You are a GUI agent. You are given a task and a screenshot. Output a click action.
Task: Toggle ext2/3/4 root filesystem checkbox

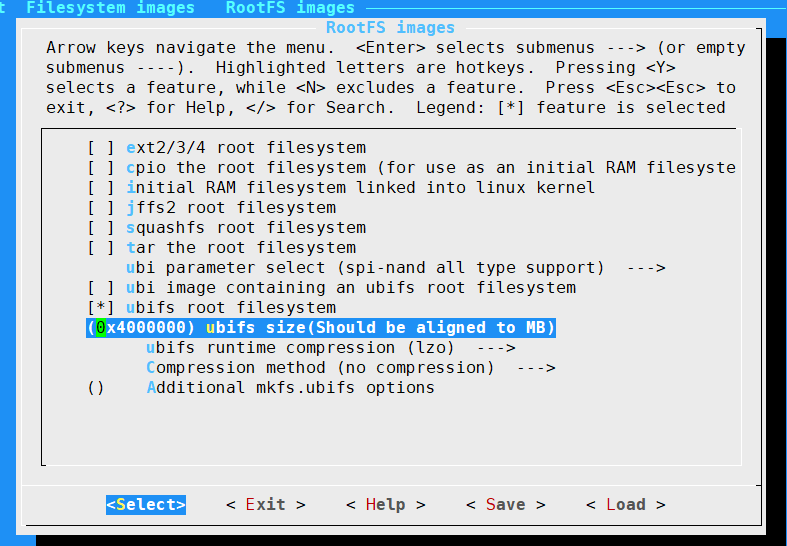pyautogui.click(x=101, y=148)
